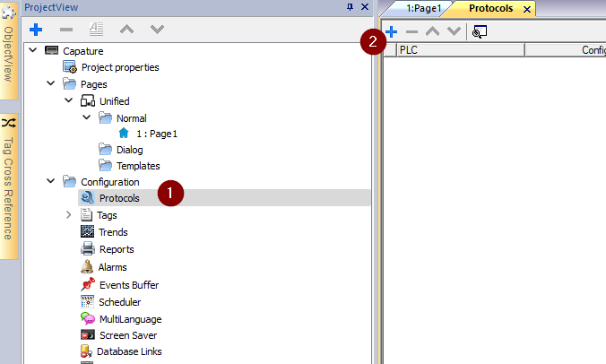606x364 pixels.
Task: Click the Reports label in tree
Action: pos(117,249)
